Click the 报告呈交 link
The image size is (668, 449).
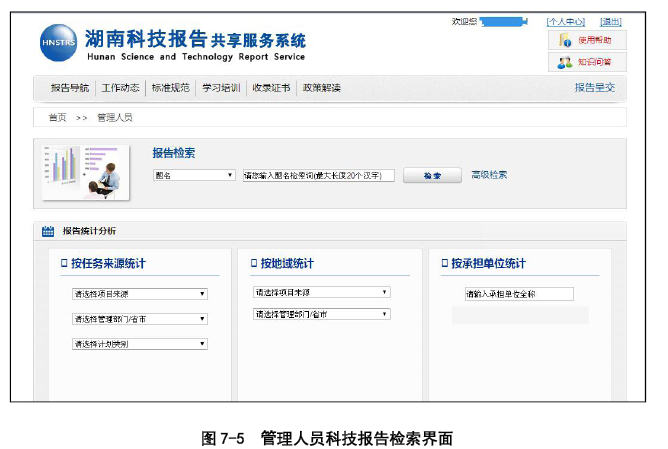pos(594,88)
